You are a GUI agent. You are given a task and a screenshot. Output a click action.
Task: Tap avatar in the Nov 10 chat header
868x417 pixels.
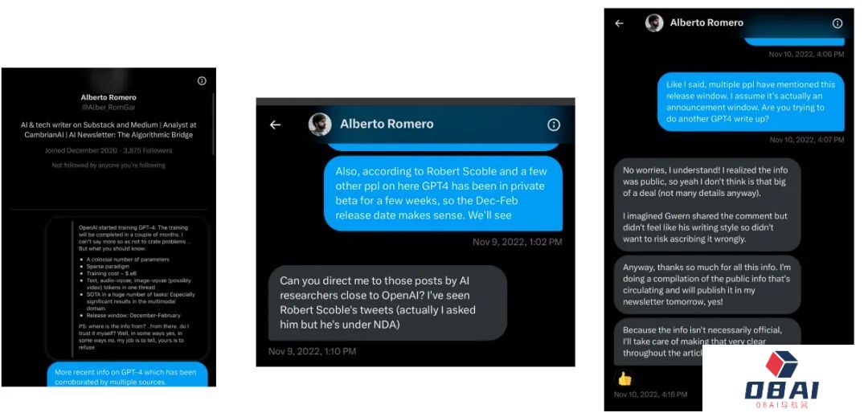coord(654,22)
